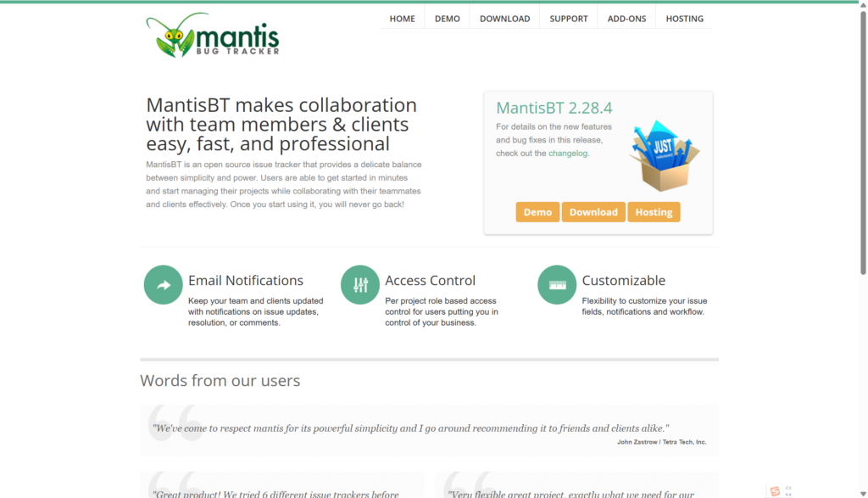
Task: Click the 'Per project role based access' text
Action: tap(441, 312)
